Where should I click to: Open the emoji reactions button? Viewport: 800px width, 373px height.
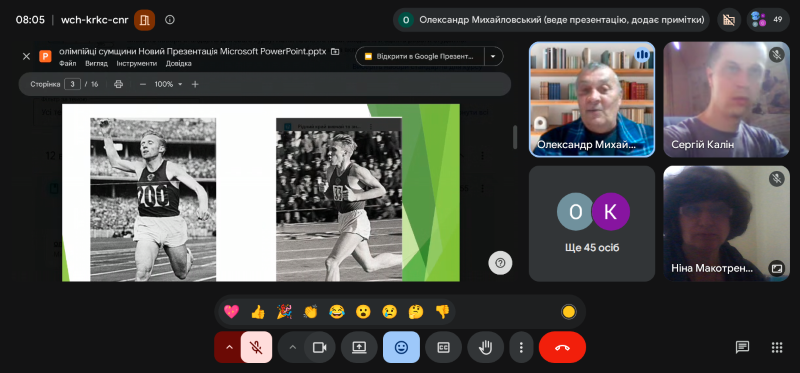[x=402, y=347]
